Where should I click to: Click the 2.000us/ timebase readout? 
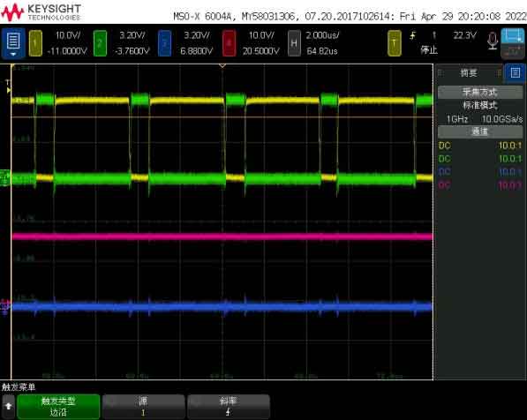(322, 35)
